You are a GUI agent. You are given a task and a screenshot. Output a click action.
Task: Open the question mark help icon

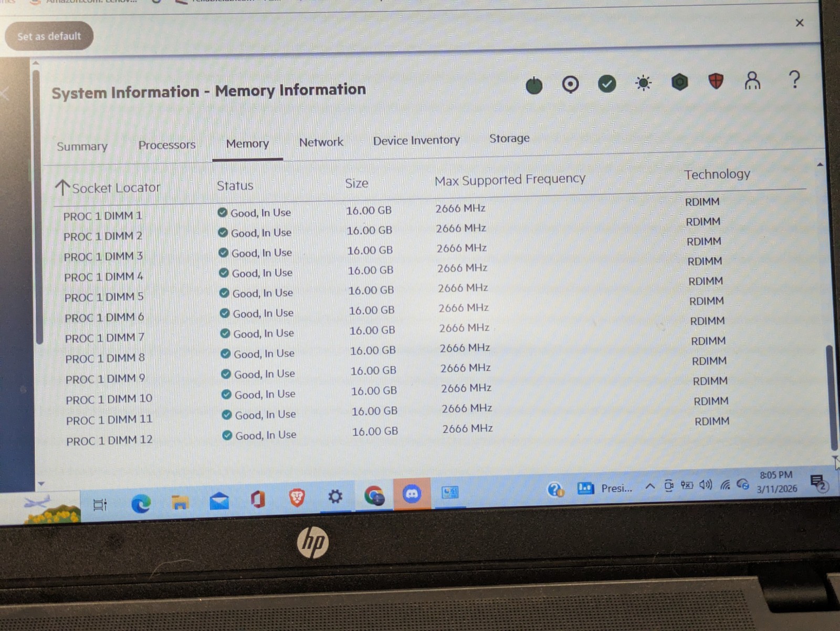pyautogui.click(x=794, y=80)
